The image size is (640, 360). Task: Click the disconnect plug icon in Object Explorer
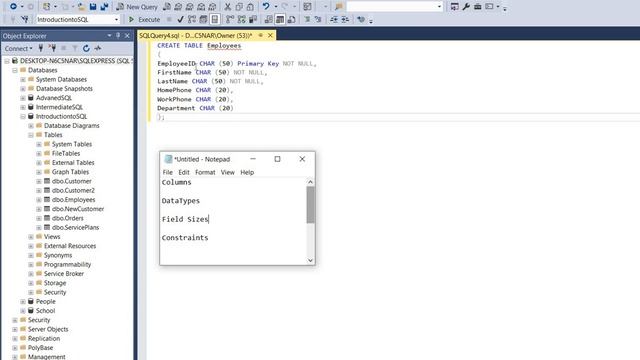pyautogui.click(x=52, y=48)
